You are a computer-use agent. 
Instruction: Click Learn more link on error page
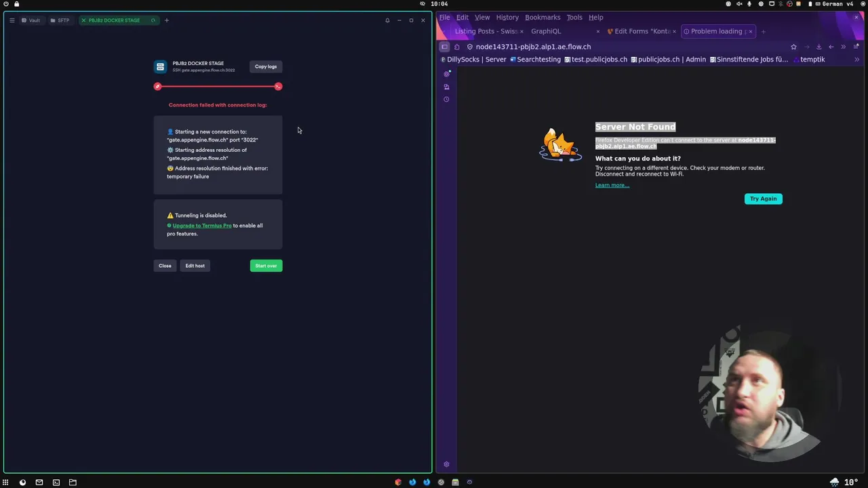612,185
